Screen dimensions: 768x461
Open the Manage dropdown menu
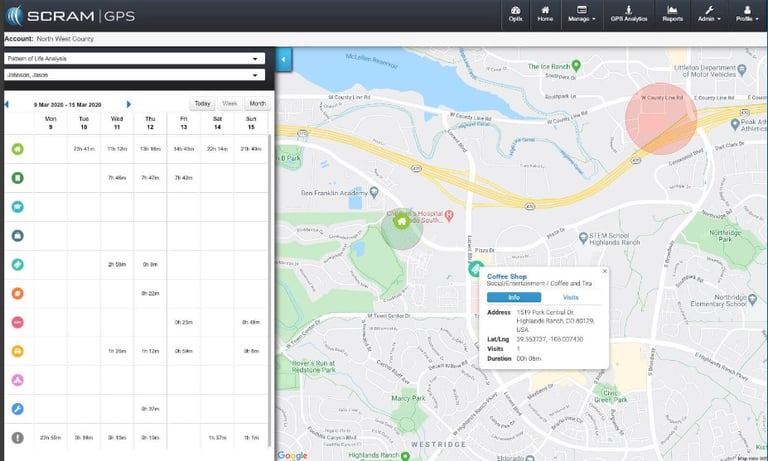pyautogui.click(x=581, y=14)
